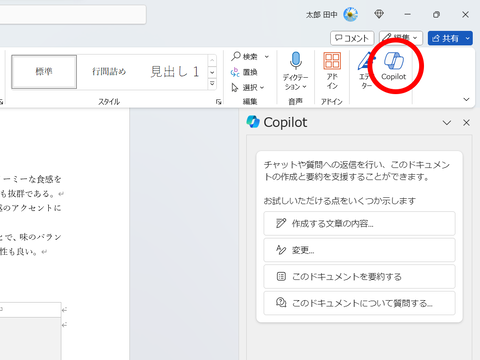Choose the '変更...' suggestion
Viewport: 480px width, 360px height.
[359, 250]
